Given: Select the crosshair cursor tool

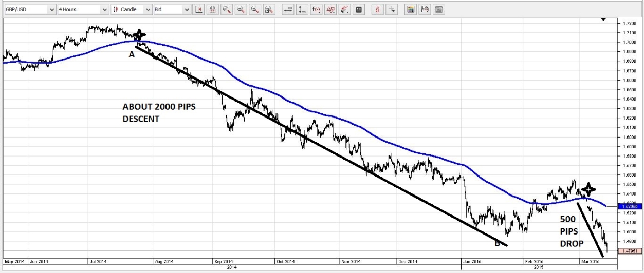Looking at the screenshot, I should pyautogui.click(x=392, y=9).
